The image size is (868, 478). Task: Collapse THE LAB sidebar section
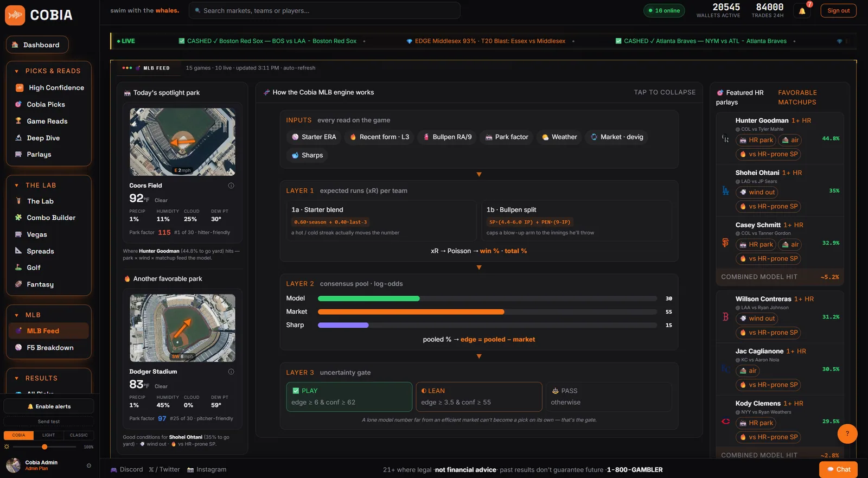tap(49, 186)
